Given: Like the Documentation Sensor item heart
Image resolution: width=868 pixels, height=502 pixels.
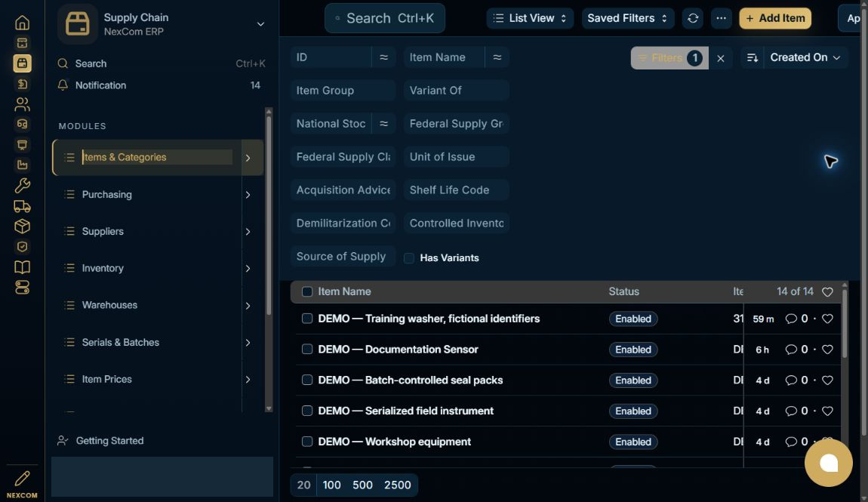Looking at the screenshot, I should [x=827, y=350].
